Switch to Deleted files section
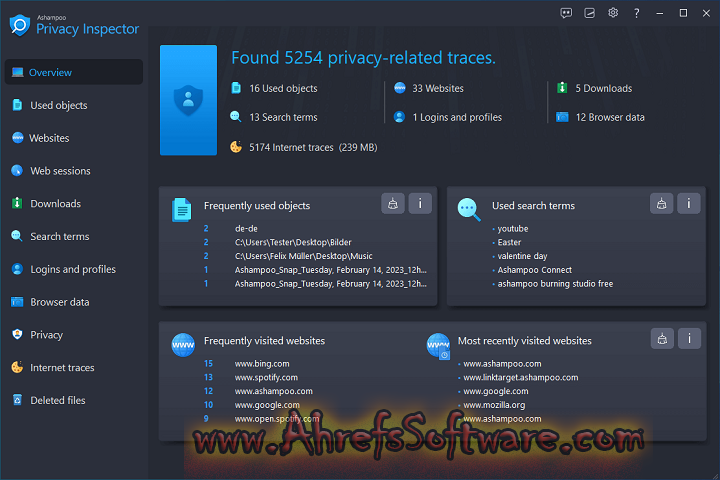The width and height of the screenshot is (720, 480). coord(58,400)
